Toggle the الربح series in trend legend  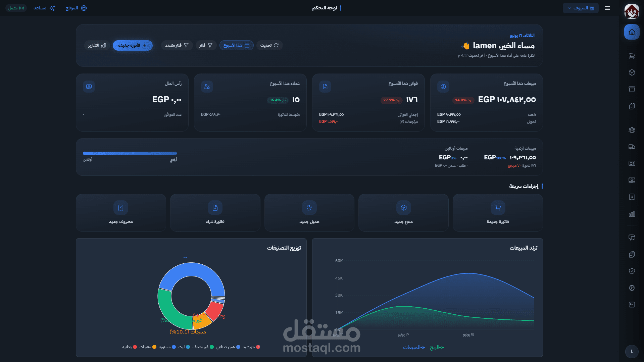437,347
